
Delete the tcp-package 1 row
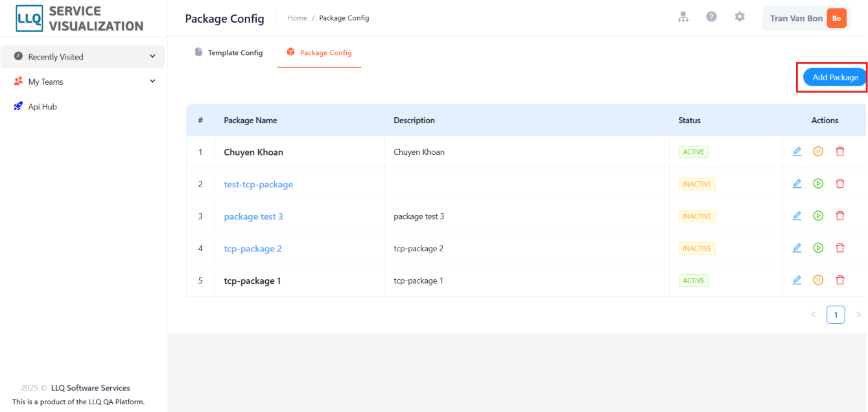click(840, 280)
